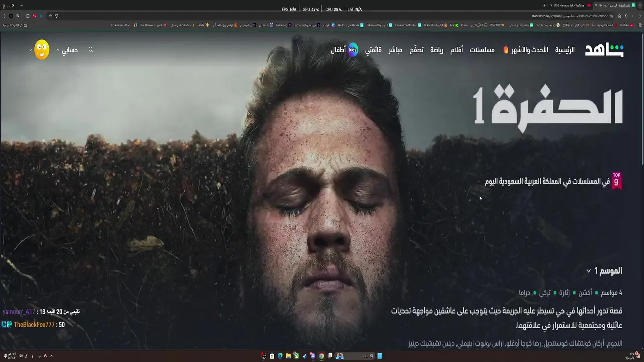
Task: Click the TheBlackFox777 chat username
Action: [34, 325]
